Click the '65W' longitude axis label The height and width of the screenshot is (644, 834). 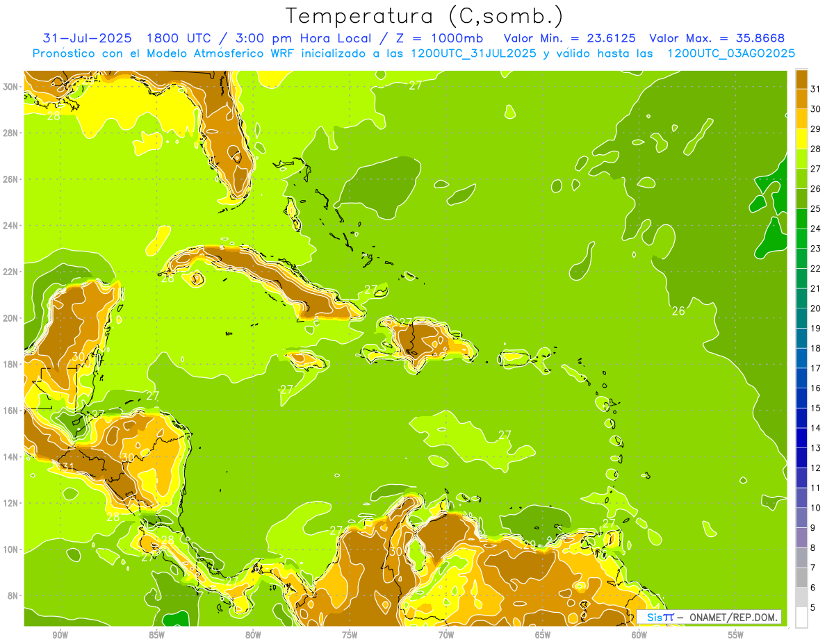click(x=543, y=635)
